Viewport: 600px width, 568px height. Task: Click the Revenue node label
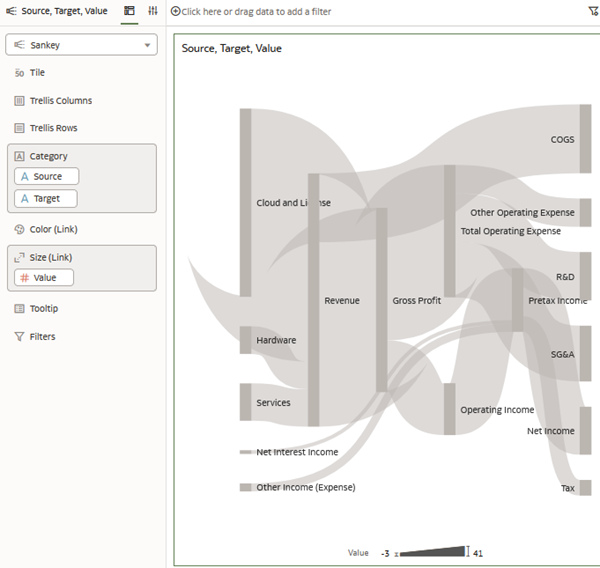point(342,300)
